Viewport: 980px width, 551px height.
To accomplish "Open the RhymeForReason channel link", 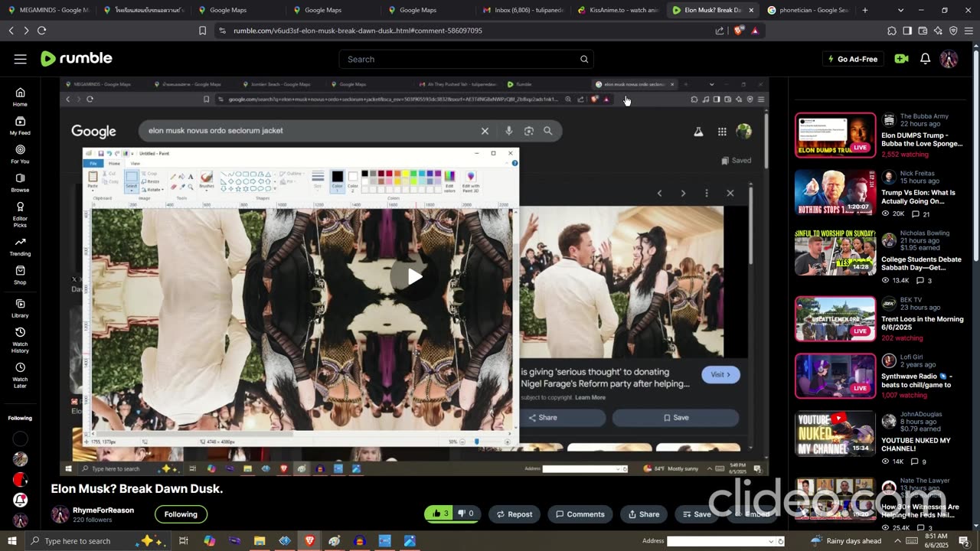I will (103, 510).
